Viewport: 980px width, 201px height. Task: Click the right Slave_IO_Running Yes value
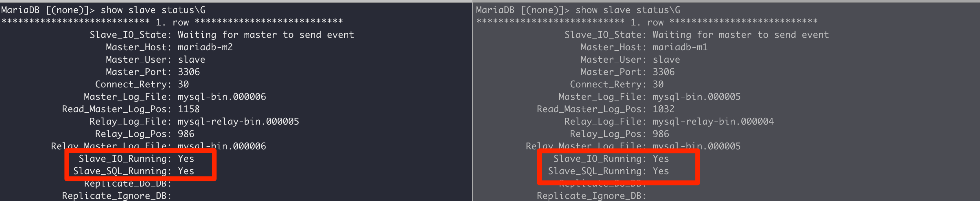click(x=661, y=158)
